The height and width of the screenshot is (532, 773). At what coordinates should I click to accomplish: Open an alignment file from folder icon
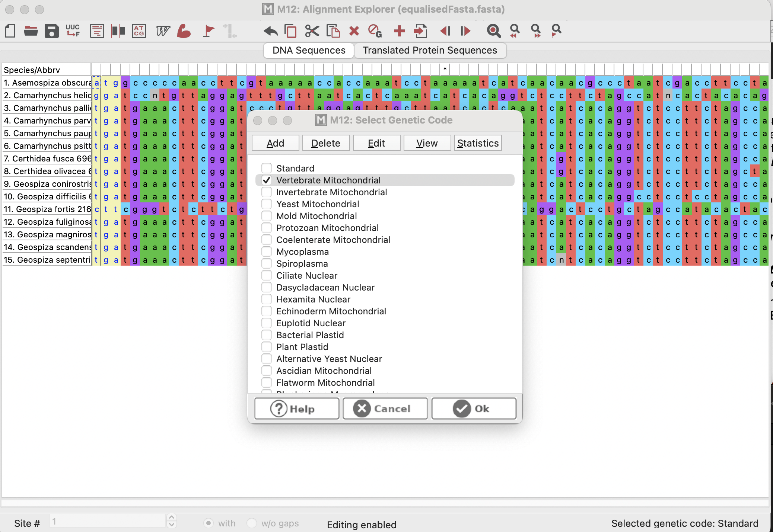click(31, 31)
